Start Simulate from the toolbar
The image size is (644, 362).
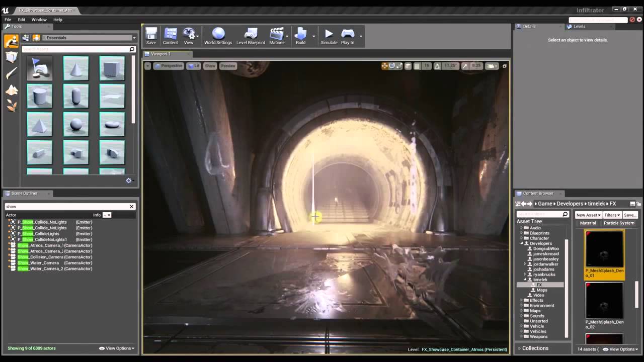(x=329, y=36)
